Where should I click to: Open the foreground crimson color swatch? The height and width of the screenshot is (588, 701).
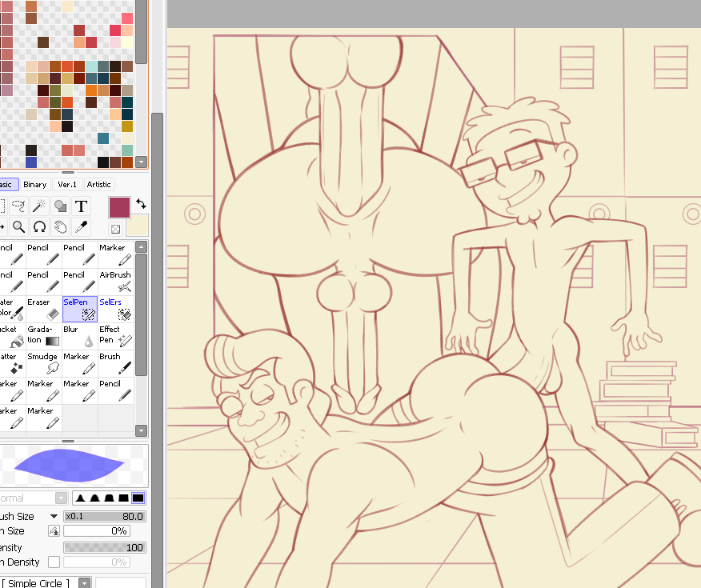(x=119, y=207)
